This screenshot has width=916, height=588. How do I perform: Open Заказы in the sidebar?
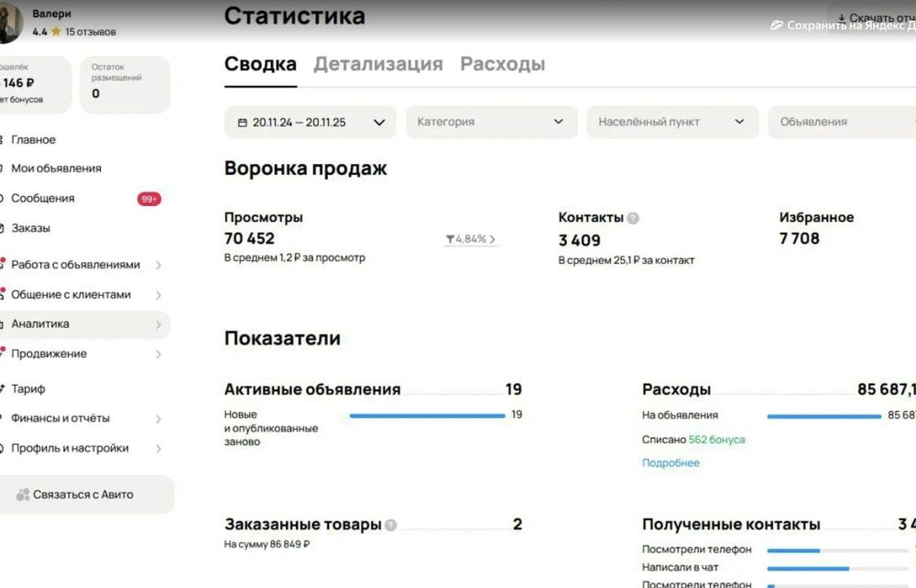(30, 228)
